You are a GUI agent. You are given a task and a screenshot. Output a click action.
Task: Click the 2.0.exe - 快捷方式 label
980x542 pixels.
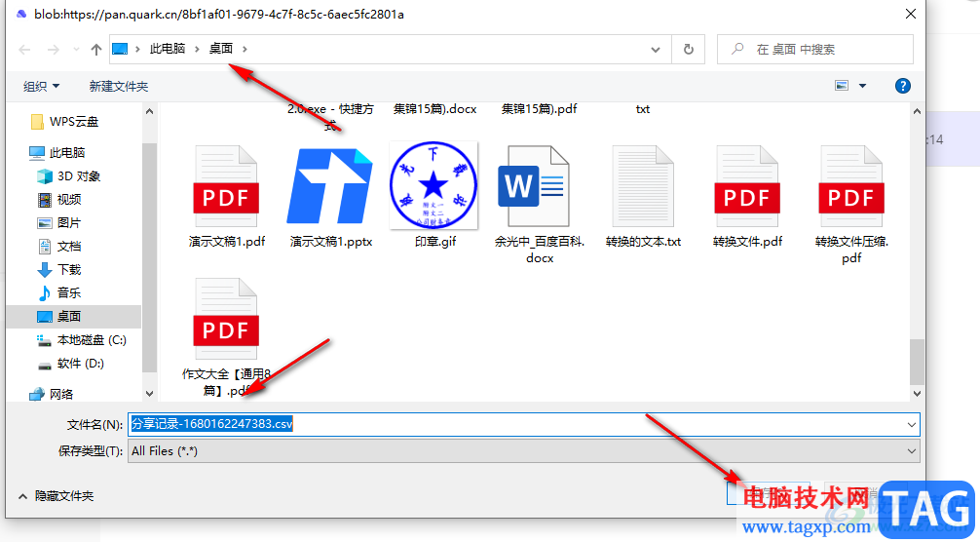tap(330, 117)
